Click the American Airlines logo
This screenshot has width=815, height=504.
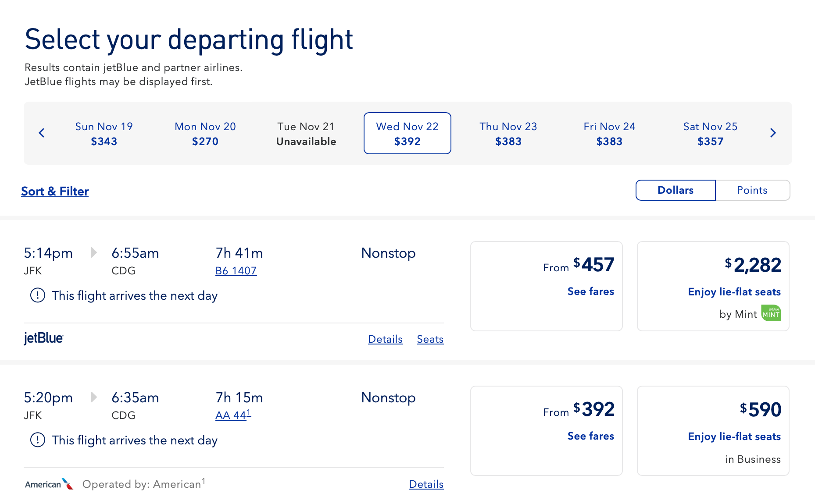49,484
